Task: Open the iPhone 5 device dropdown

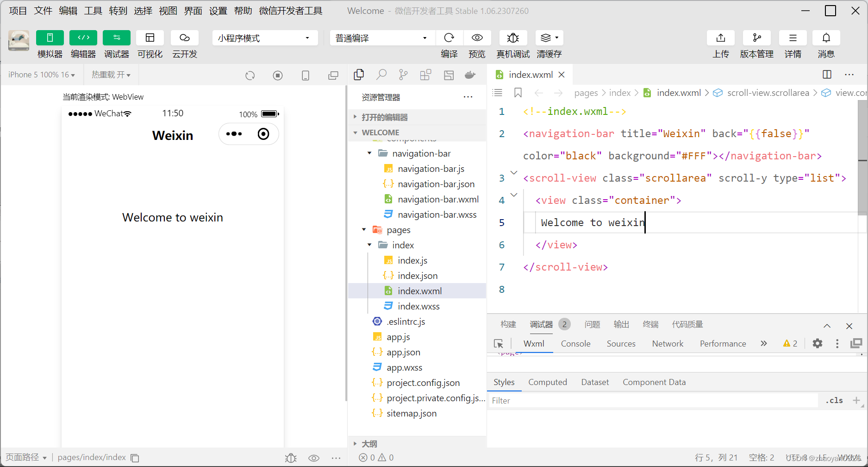Action: (x=42, y=75)
